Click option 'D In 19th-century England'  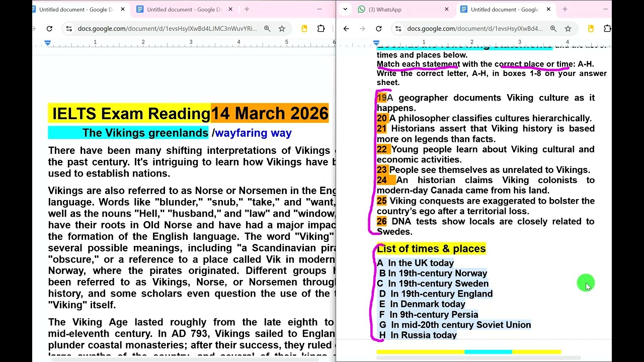[436, 294]
